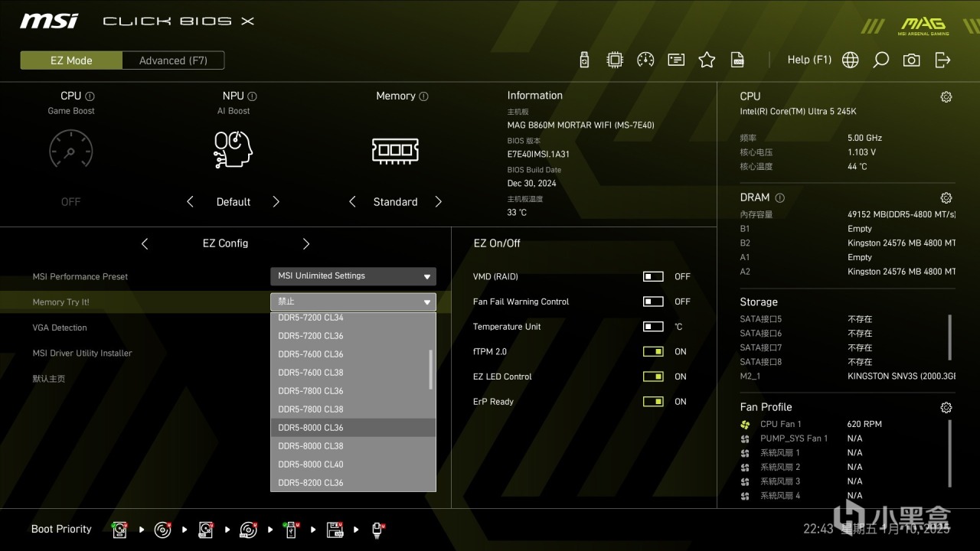Open Help (F1)
Image resolution: width=980 pixels, height=551 pixels.
(809, 60)
